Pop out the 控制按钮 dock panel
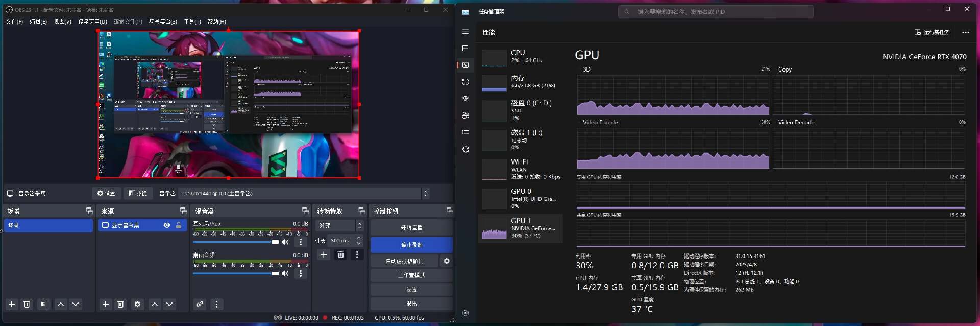Viewport: 980px width, 326px height. (449, 211)
